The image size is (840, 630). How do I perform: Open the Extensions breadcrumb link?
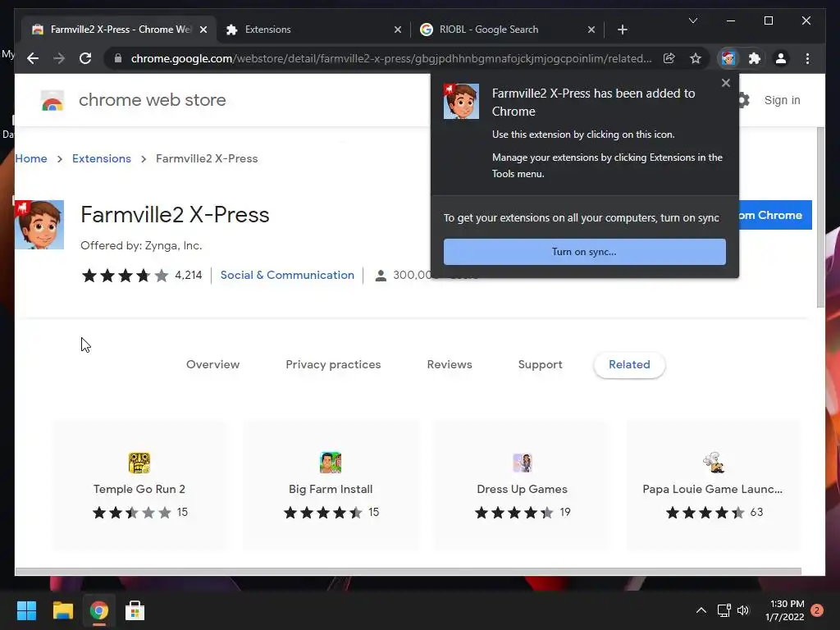[x=101, y=158]
